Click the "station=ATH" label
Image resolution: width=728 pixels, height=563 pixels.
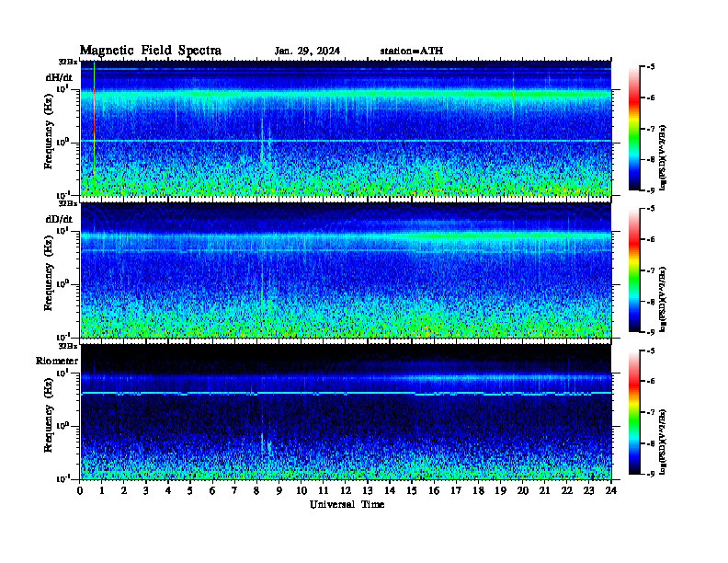pyautogui.click(x=412, y=52)
